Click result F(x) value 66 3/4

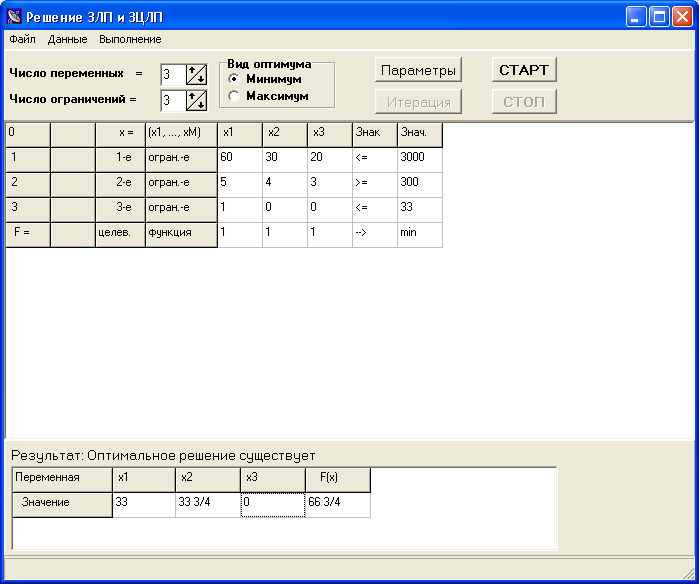(338, 505)
